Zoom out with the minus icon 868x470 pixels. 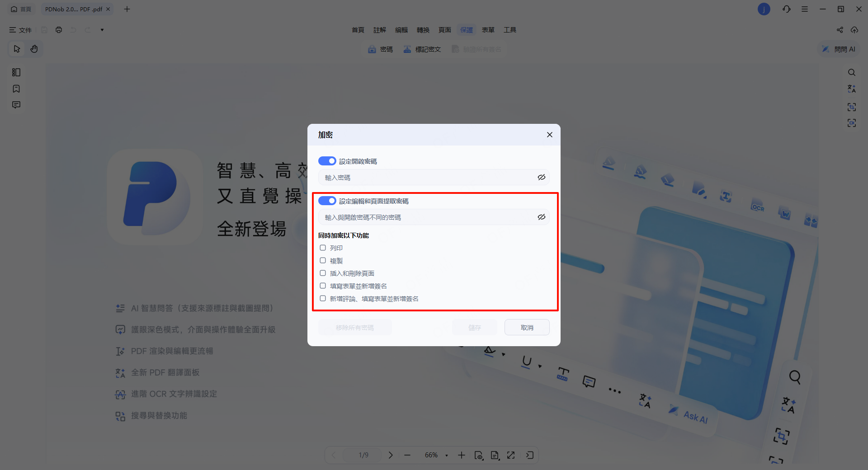[x=407, y=455]
